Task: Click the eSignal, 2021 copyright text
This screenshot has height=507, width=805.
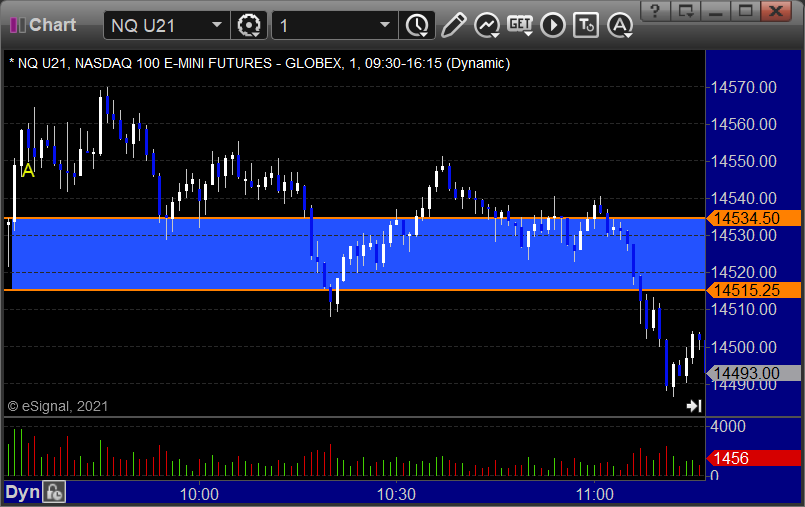Action: pyautogui.click(x=58, y=406)
